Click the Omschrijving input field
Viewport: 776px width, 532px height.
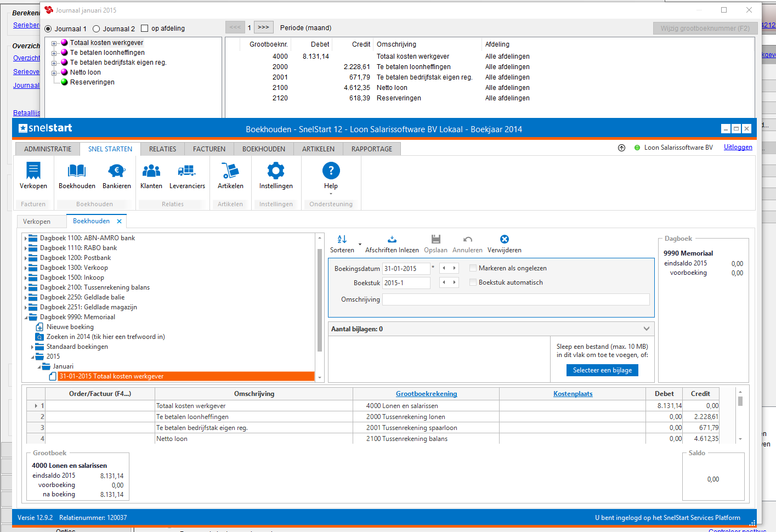(516, 299)
